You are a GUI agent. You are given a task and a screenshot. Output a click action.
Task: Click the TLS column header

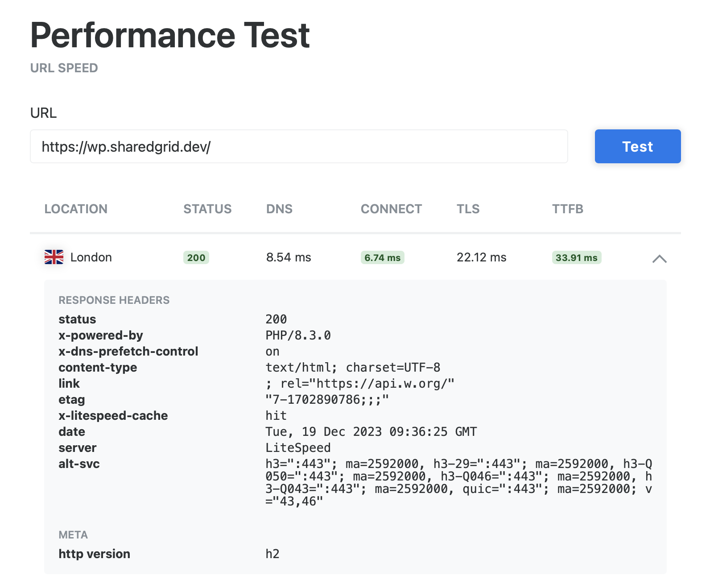click(468, 209)
